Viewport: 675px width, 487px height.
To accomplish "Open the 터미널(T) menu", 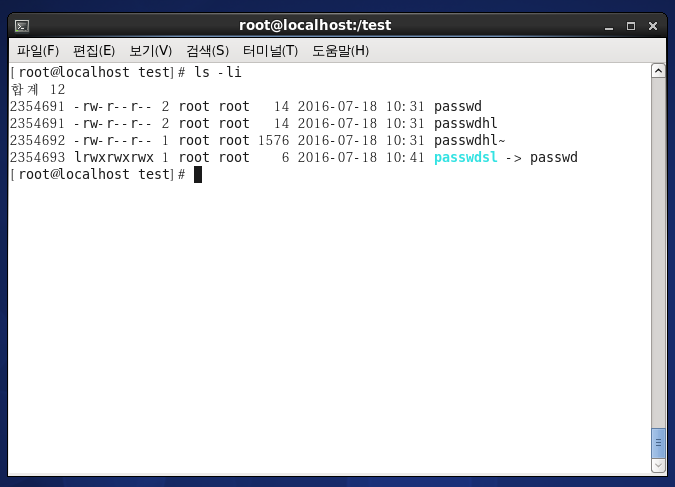I will click(x=270, y=51).
